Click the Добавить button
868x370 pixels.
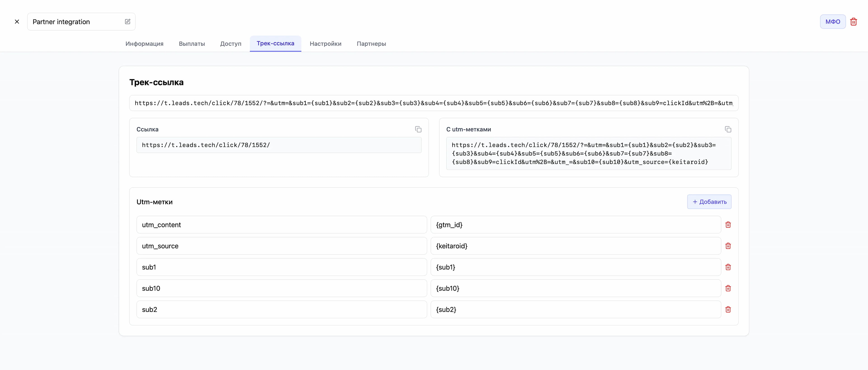(x=709, y=202)
